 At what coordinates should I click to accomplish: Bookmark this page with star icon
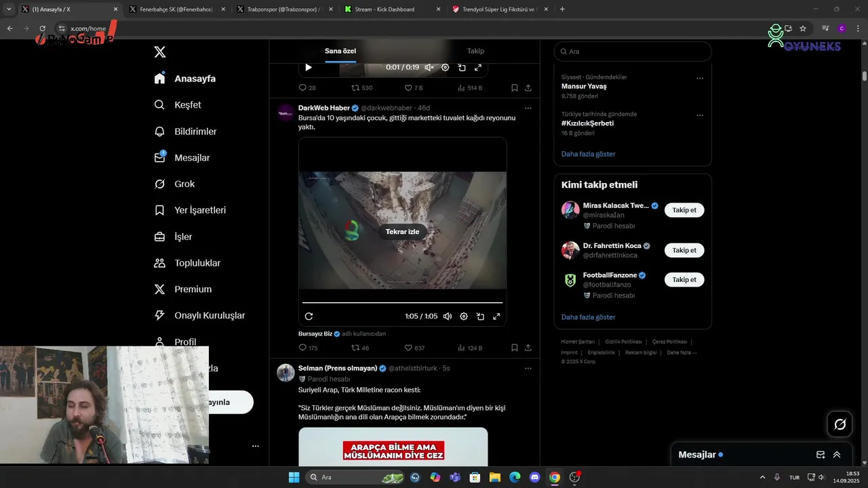click(x=803, y=28)
